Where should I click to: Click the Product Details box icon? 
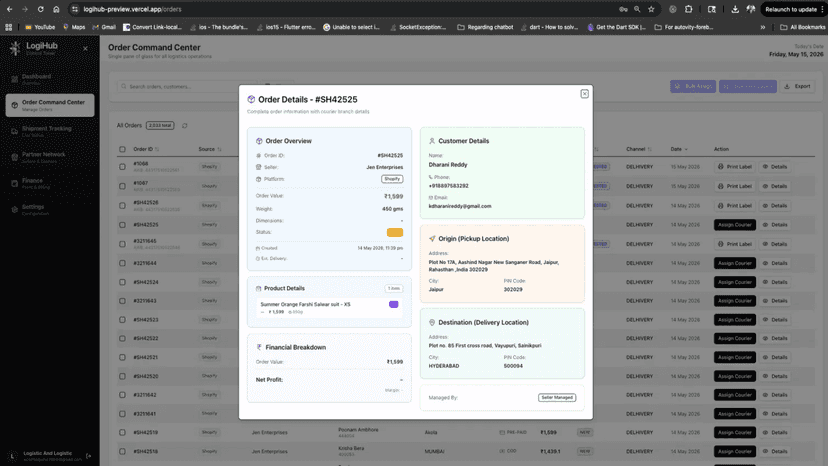click(259, 288)
